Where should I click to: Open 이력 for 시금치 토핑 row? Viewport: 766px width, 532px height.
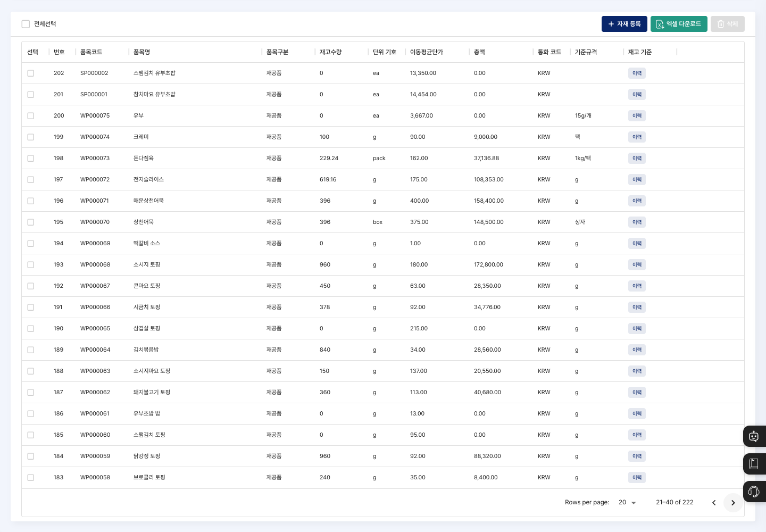point(637,307)
